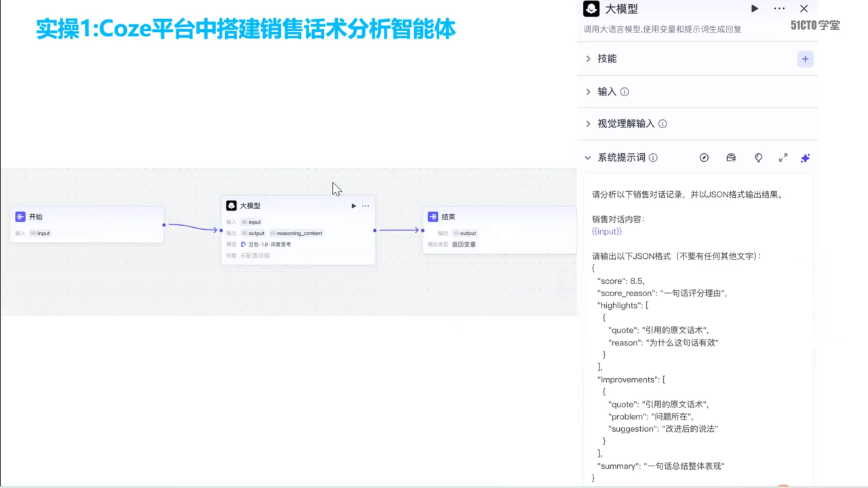Click the 技能 section label
Screen dimensions: 868x488
tap(607, 59)
